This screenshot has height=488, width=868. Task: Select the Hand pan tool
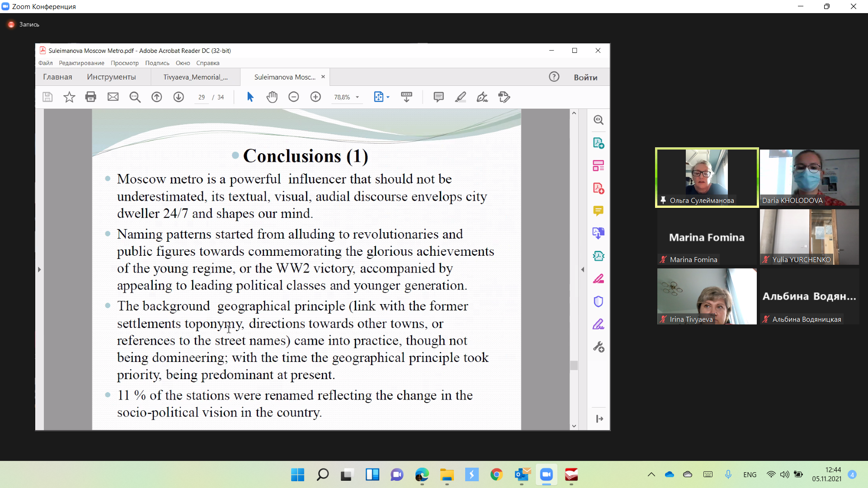tap(272, 97)
